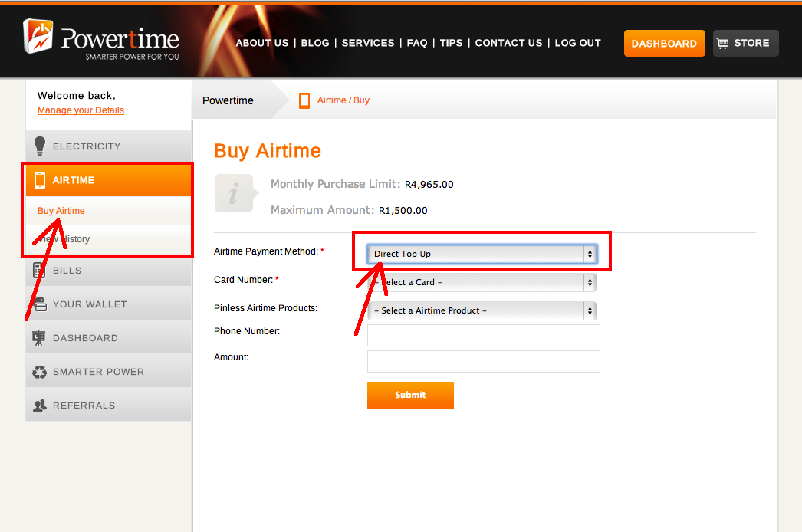Select the YOUR WALLET sidebar section
Screen dimensions: 802x532
tap(108, 304)
